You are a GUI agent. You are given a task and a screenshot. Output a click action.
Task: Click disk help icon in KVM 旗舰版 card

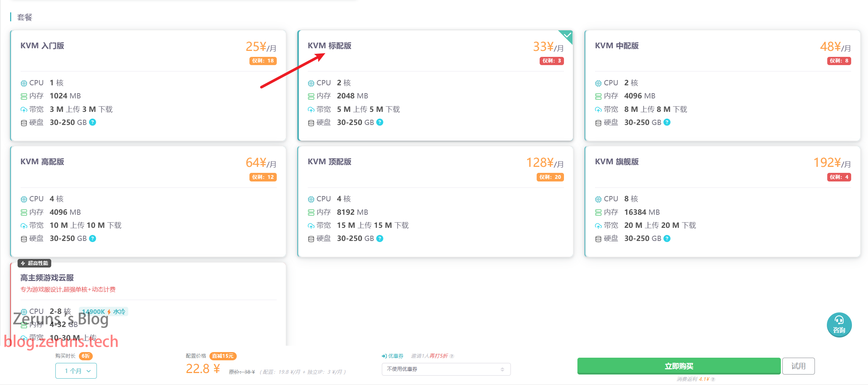pyautogui.click(x=667, y=239)
